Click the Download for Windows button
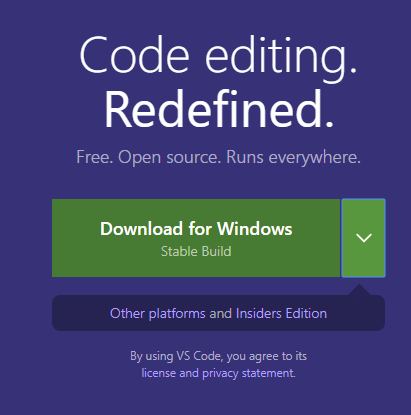Screen dimensions: 411x415 click(196, 238)
